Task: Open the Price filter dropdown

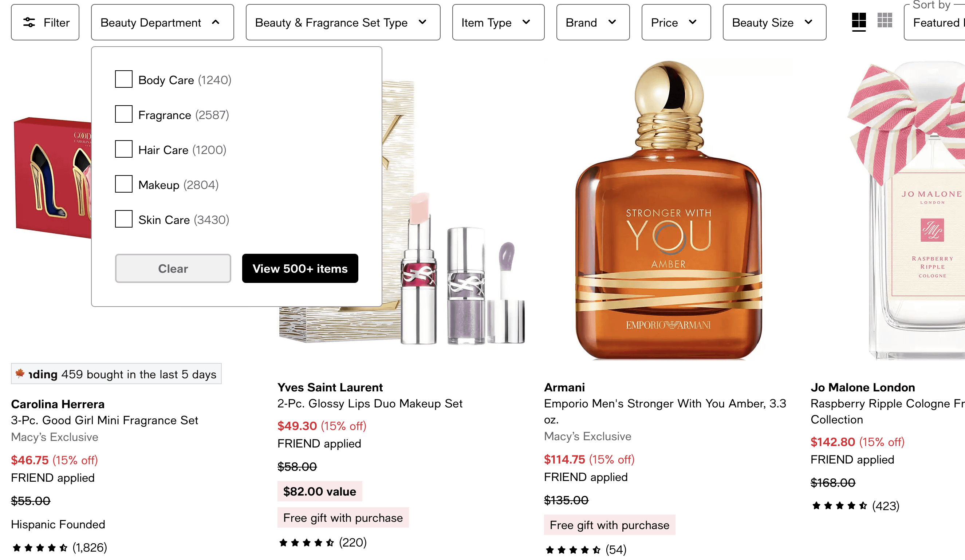Action: (x=676, y=23)
